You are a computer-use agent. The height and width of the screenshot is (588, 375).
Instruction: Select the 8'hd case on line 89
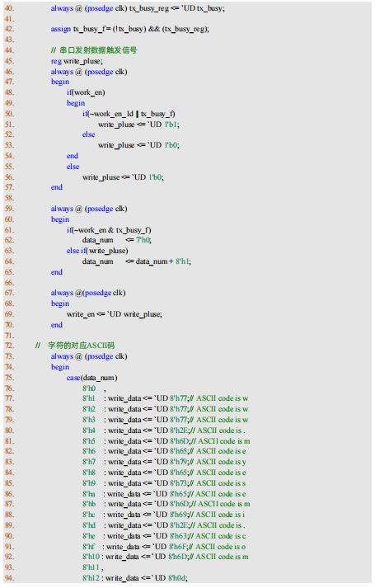pyautogui.click(x=164, y=525)
